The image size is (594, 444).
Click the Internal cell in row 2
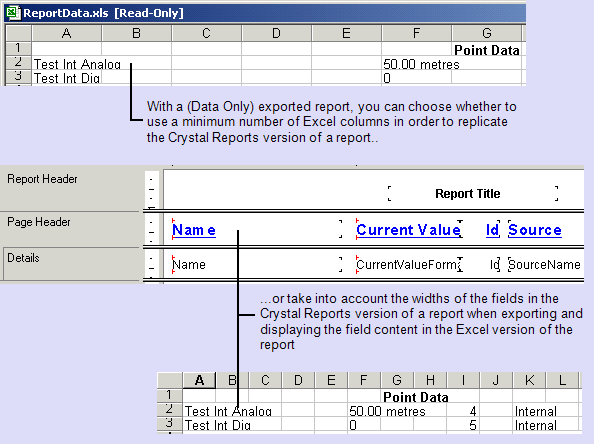(x=536, y=411)
